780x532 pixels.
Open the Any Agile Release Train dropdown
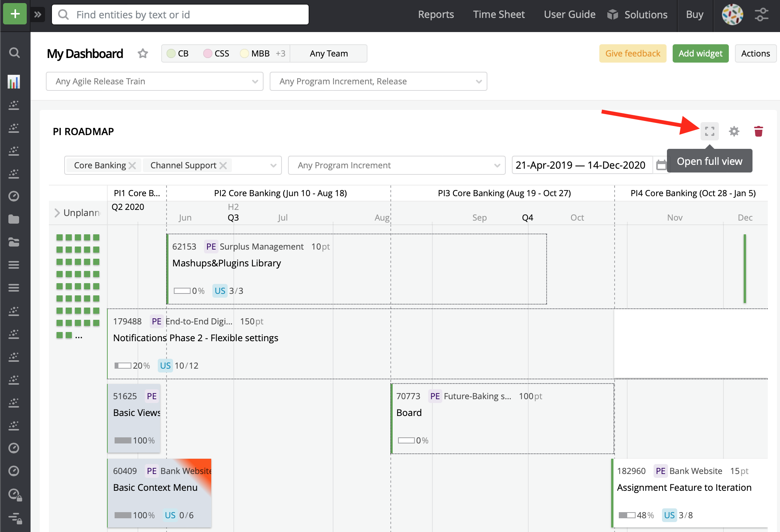pyautogui.click(x=154, y=81)
